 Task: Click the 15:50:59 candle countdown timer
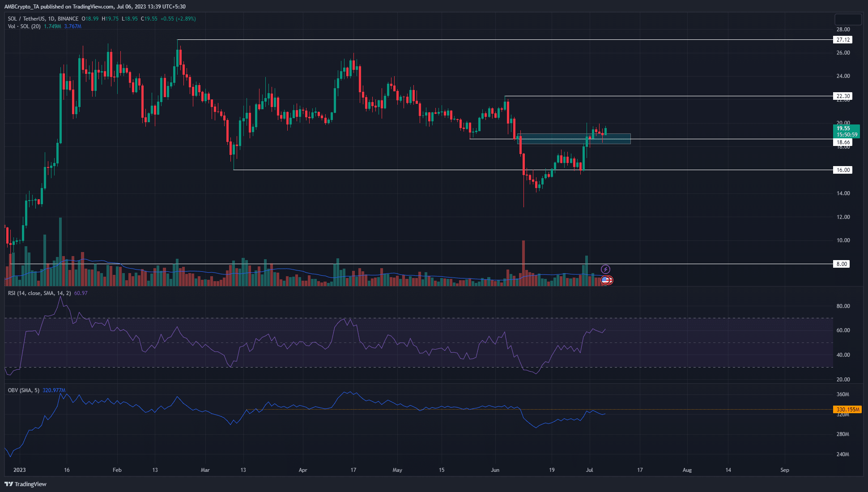click(x=847, y=135)
